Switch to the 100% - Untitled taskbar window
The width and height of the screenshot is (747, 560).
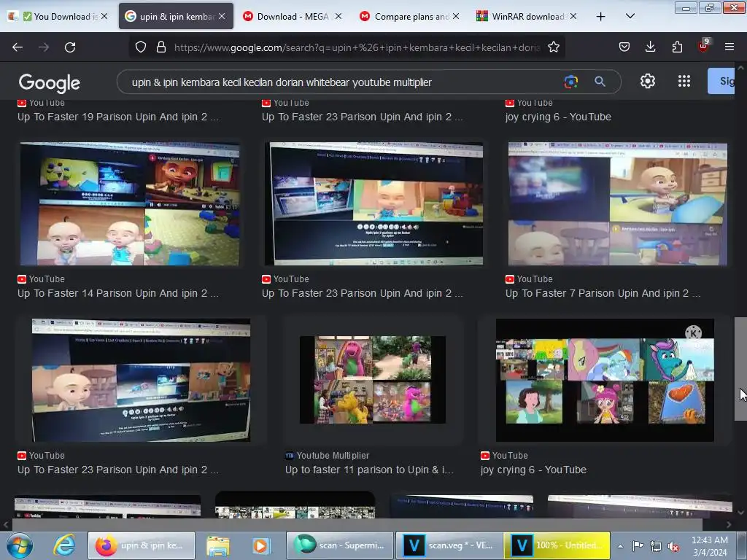click(x=557, y=545)
